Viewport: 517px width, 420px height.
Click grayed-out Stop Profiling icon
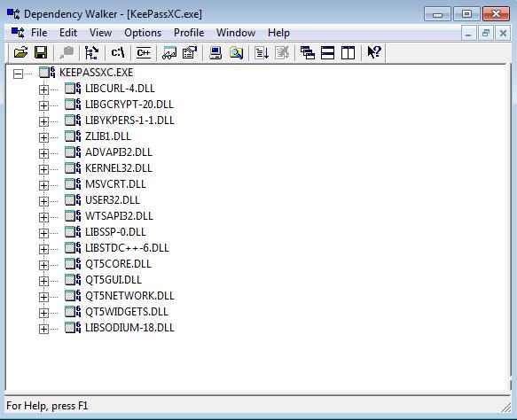click(282, 52)
